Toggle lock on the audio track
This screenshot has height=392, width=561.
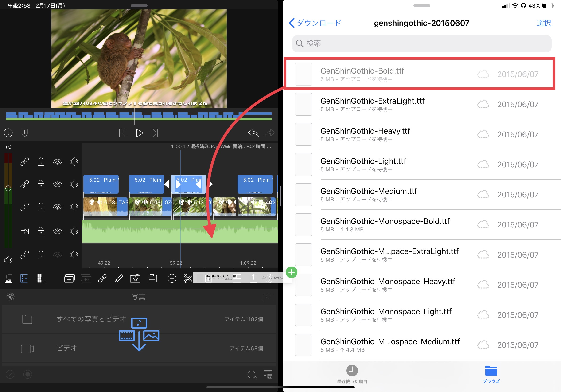click(x=41, y=231)
